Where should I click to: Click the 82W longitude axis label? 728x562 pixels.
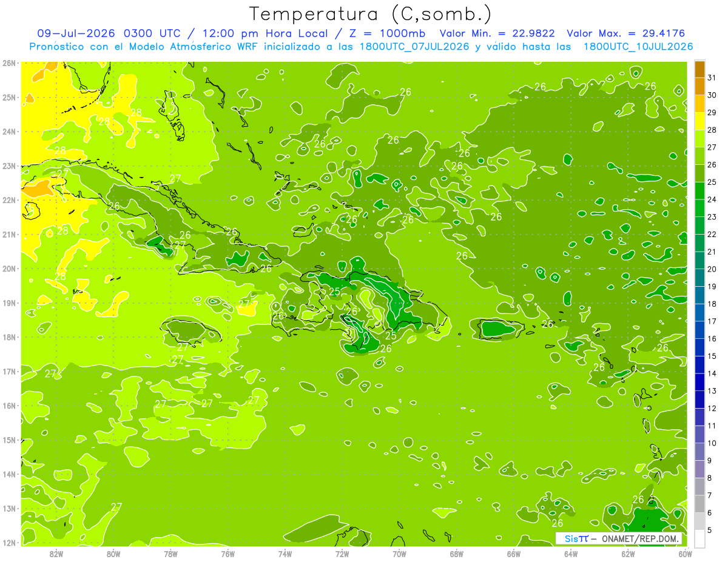point(56,554)
